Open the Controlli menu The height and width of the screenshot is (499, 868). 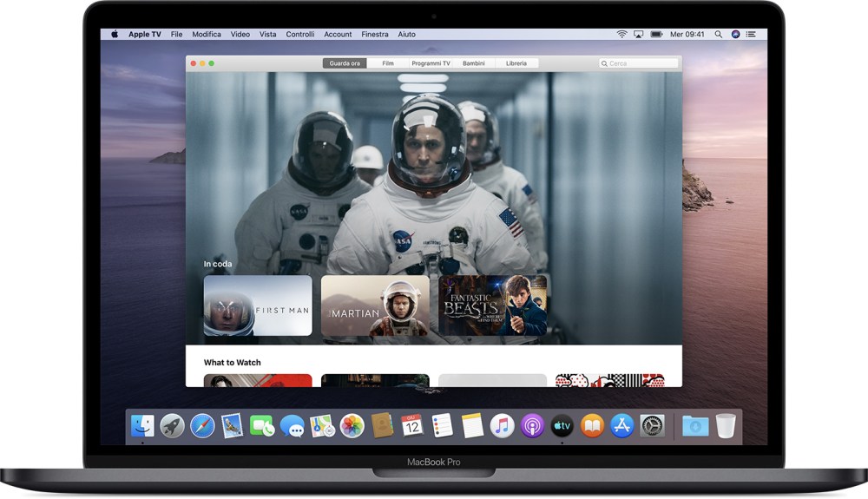(x=300, y=35)
